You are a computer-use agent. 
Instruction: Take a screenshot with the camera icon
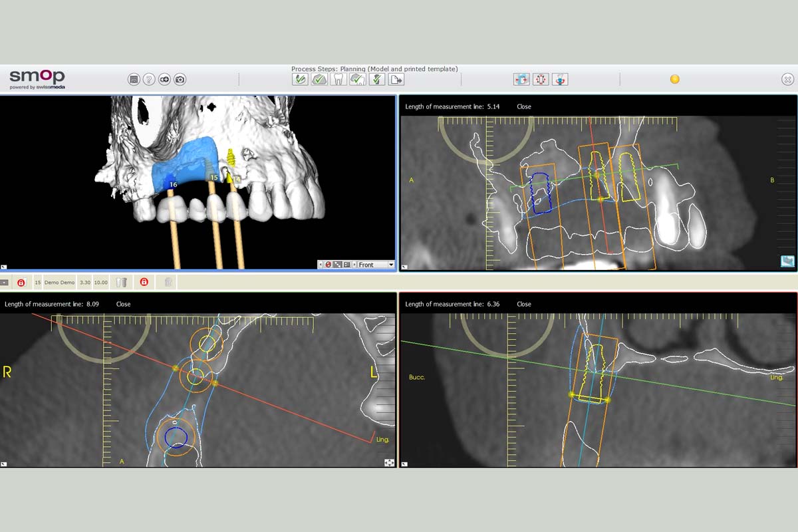pyautogui.click(x=180, y=80)
